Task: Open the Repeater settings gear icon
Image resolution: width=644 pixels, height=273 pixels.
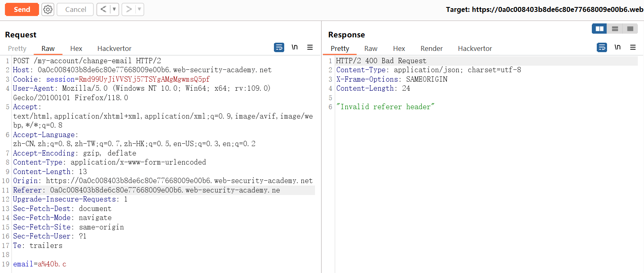Action: [48, 9]
